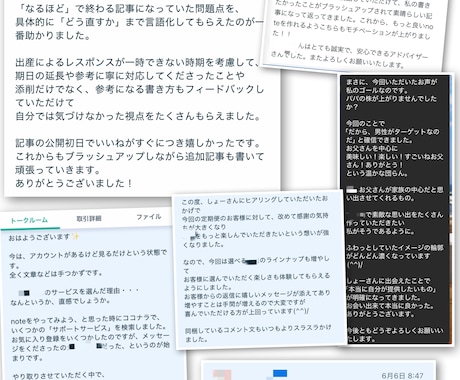This screenshot has height=380, width=460.
Task: Click 今後ともどうぞよろしくお願い in the dark card
Action: (x=395, y=331)
